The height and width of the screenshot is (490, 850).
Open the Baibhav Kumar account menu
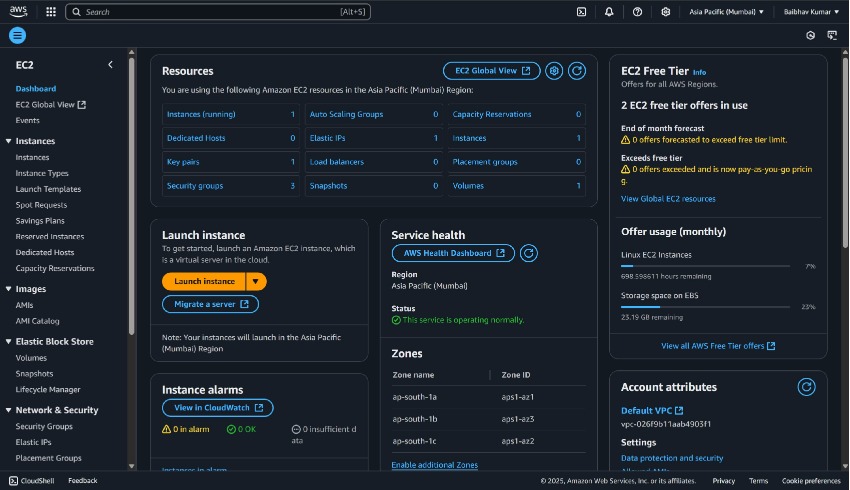click(x=811, y=11)
